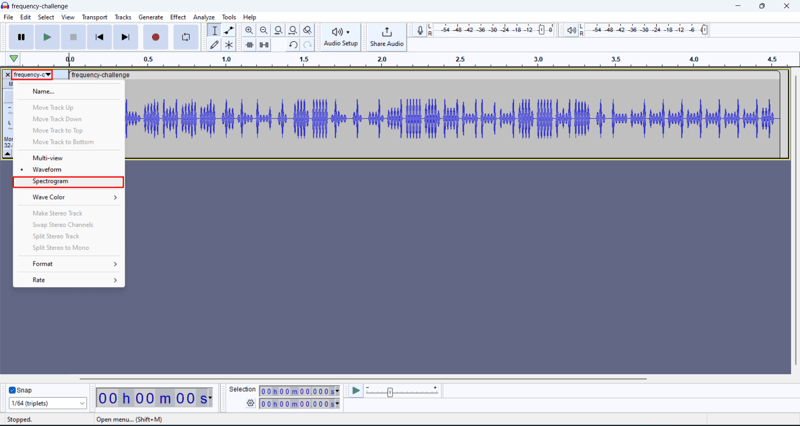Open the Select menu
Image resolution: width=800 pixels, height=426 pixels.
click(46, 17)
